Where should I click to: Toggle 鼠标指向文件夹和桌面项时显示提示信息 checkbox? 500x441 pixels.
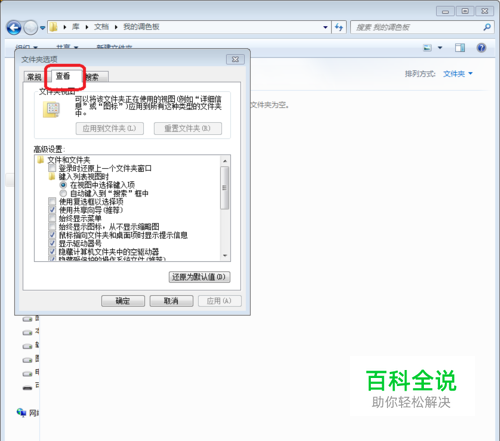tap(52, 235)
